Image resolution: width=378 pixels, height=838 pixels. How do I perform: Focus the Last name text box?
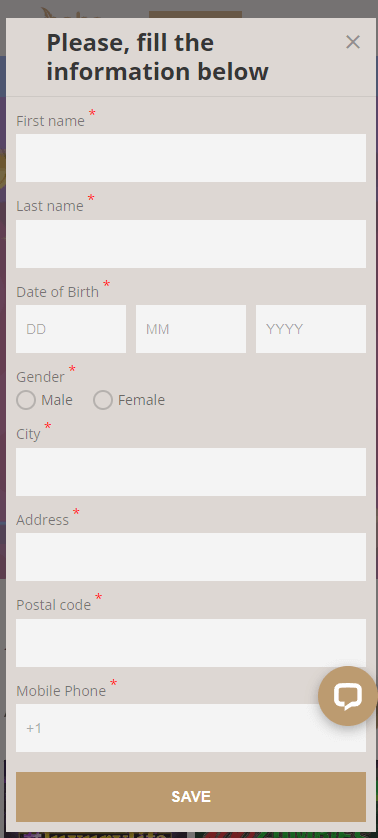pos(191,244)
